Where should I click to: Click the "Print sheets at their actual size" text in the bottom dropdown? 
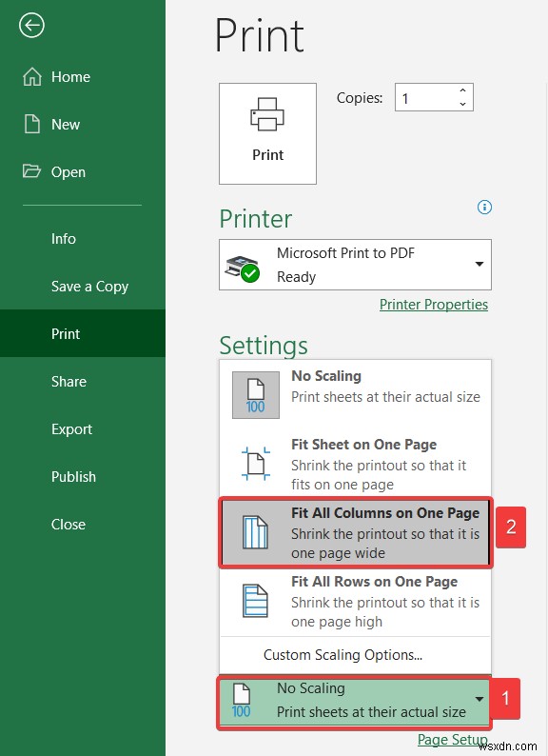(x=371, y=712)
